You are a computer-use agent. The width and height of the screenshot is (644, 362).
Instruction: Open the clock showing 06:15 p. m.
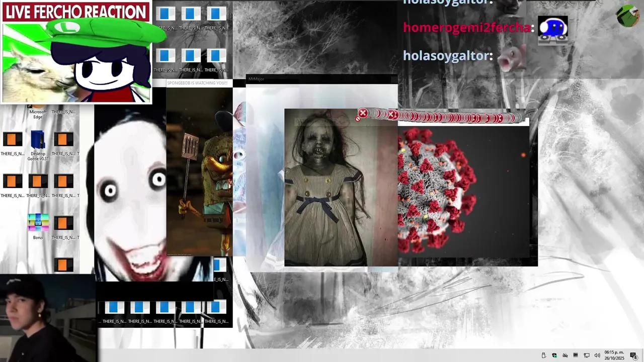click(614, 355)
